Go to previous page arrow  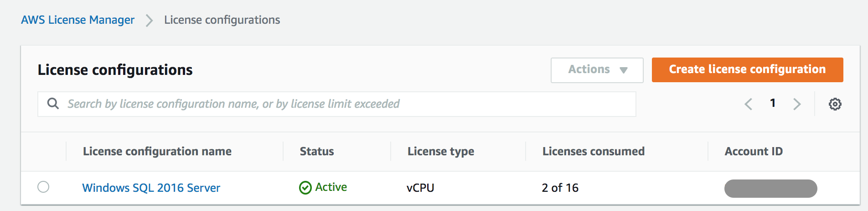point(748,104)
